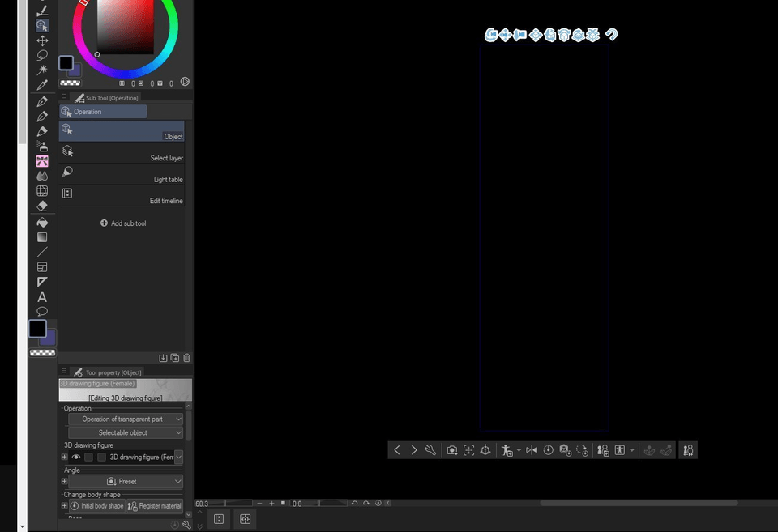Open camera angle preset in launcher

click(452, 450)
